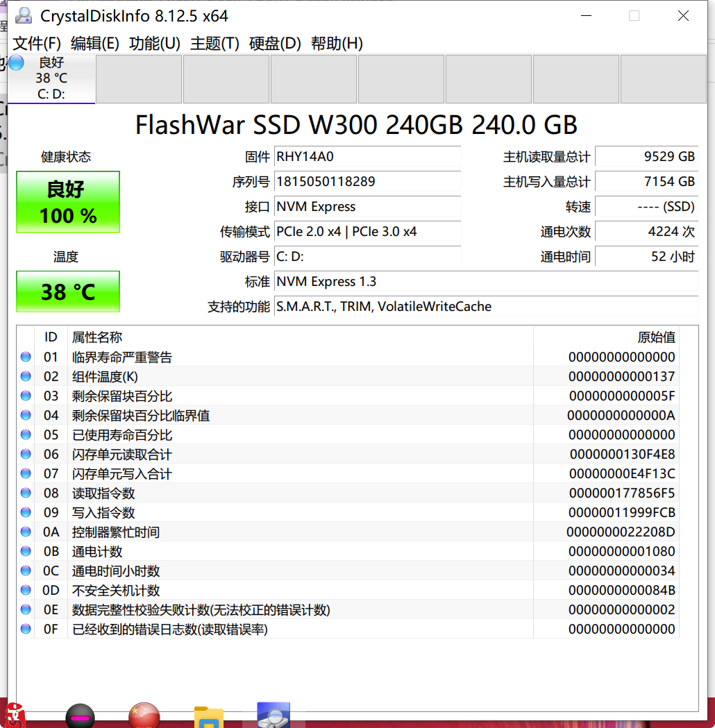Click the status circle of row 06 闪存单元读取合计
715x728 pixels.
click(26, 454)
